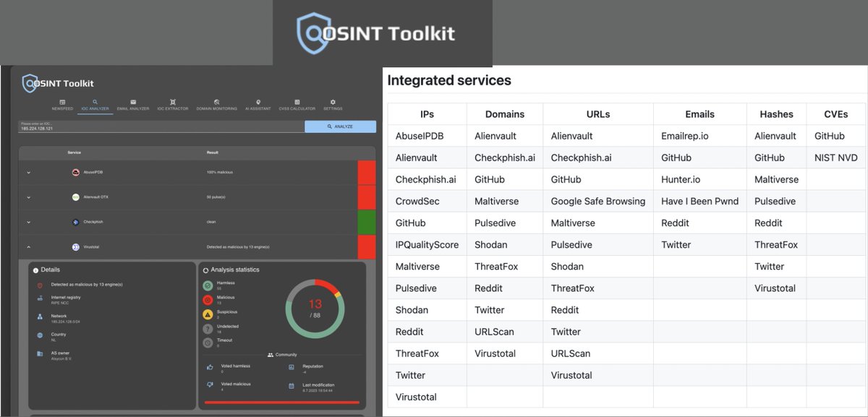Viewport: 868px width, 417px height.
Task: Expand the Alienvault OTX result row
Action: 28,197
